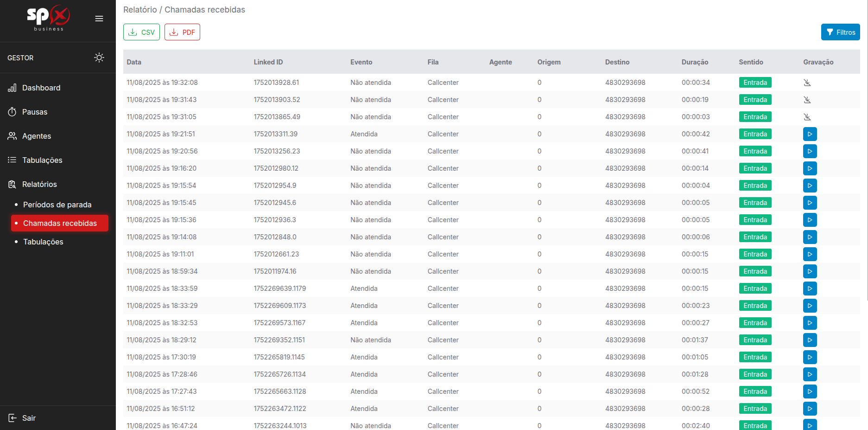868x430 pixels.
Task: Click destination 4830293698 in 19:31:05 row
Action: coord(625,117)
